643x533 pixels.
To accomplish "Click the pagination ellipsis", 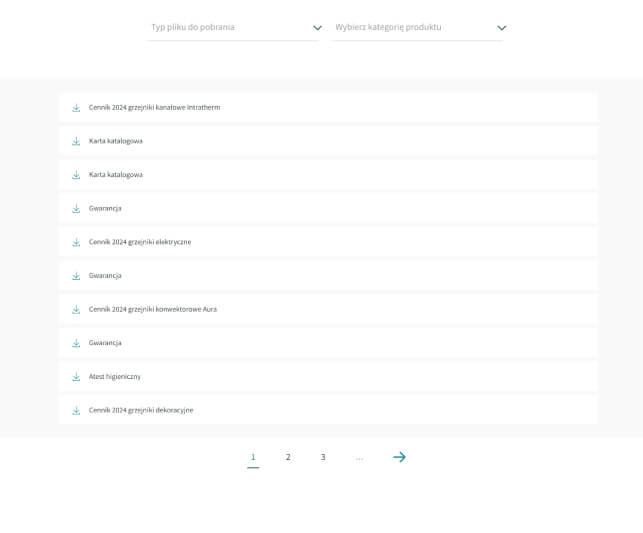I will coord(359,458).
